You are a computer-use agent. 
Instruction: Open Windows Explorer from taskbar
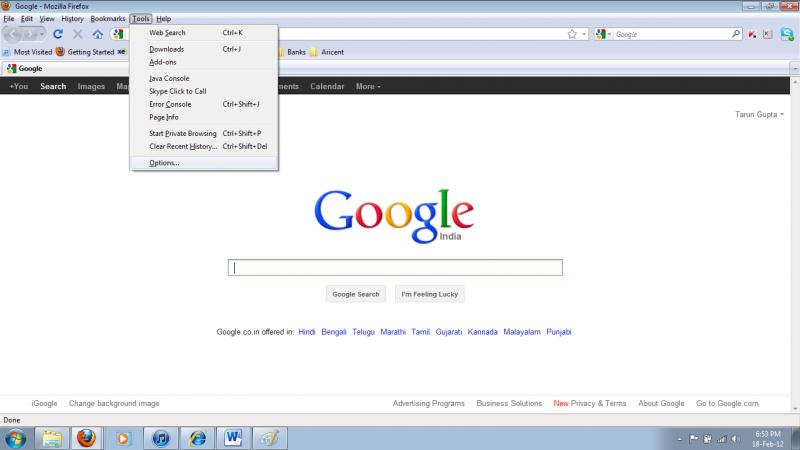point(52,438)
